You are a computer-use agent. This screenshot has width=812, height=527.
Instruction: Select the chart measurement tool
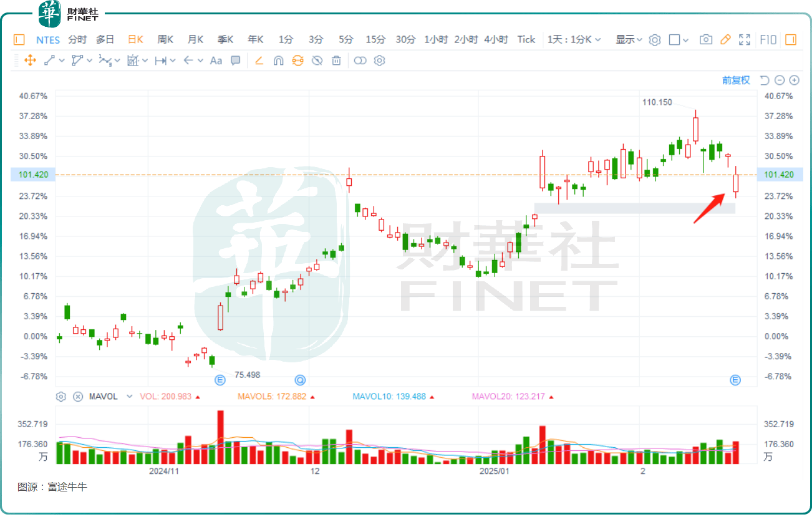(x=133, y=60)
